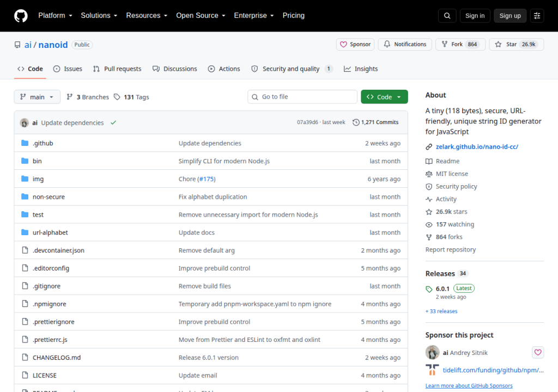Open the .npmignore file

(x=50, y=304)
